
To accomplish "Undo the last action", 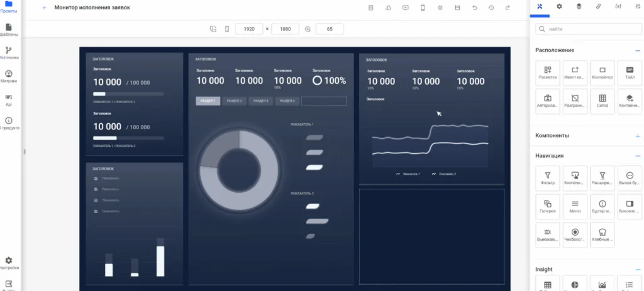I will pos(475,8).
